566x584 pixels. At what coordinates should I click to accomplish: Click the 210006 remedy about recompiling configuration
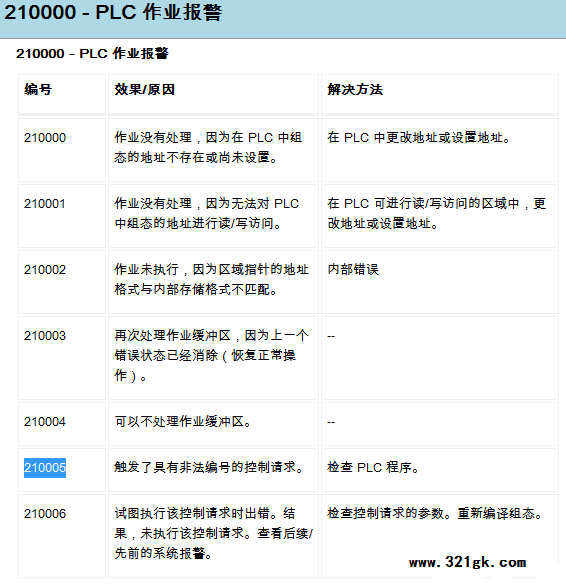(435, 514)
